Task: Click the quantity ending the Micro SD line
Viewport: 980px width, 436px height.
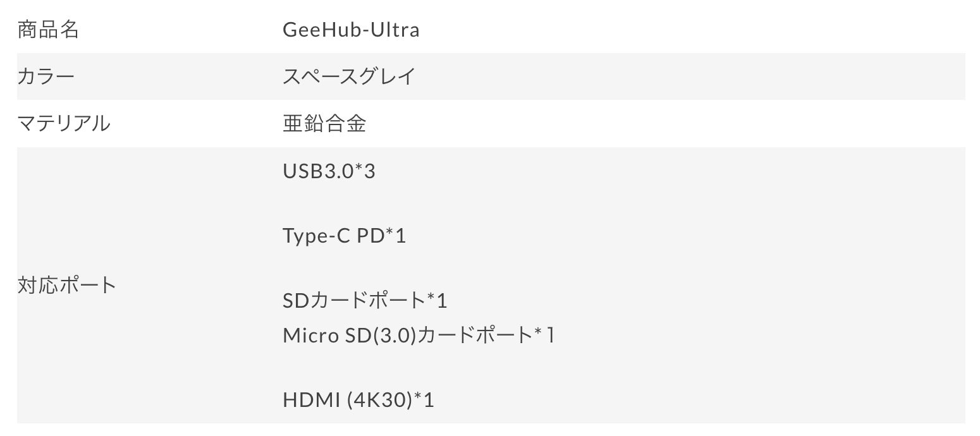Action: [x=546, y=335]
